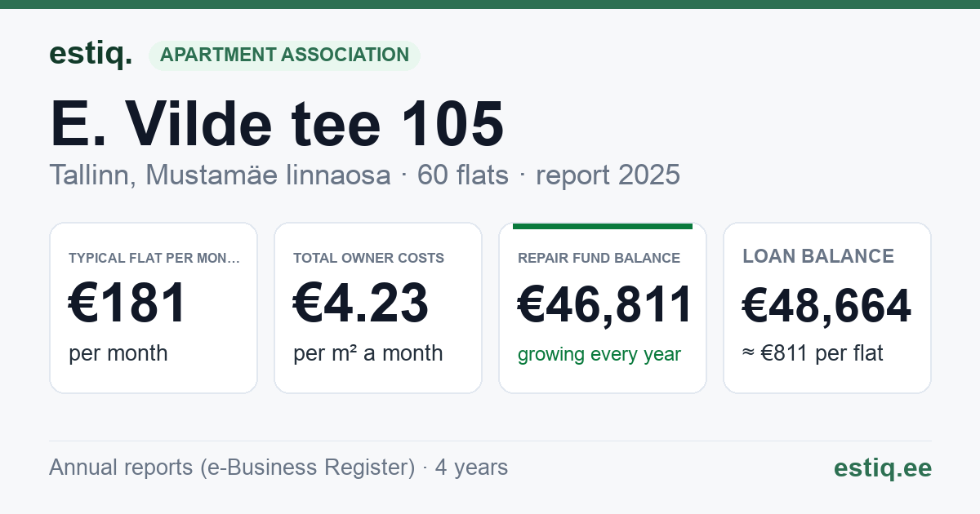Image resolution: width=980 pixels, height=514 pixels.
Task: Click the €48,664 value
Action: point(826,307)
